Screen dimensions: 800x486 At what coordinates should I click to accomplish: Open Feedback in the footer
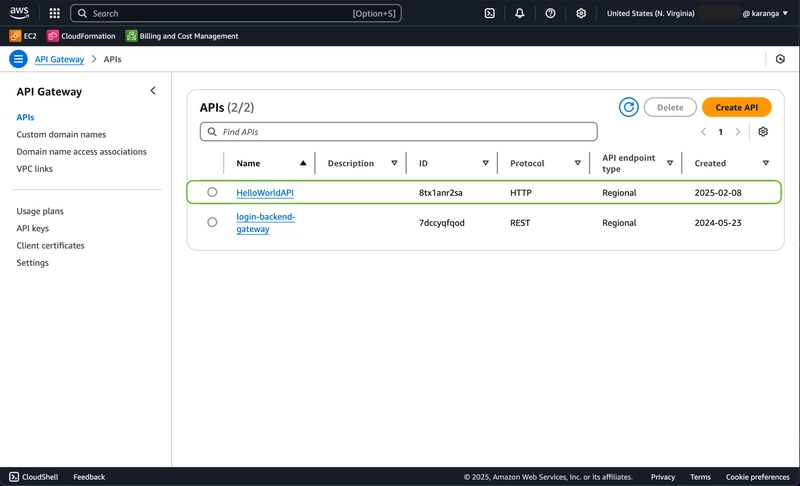pos(89,477)
